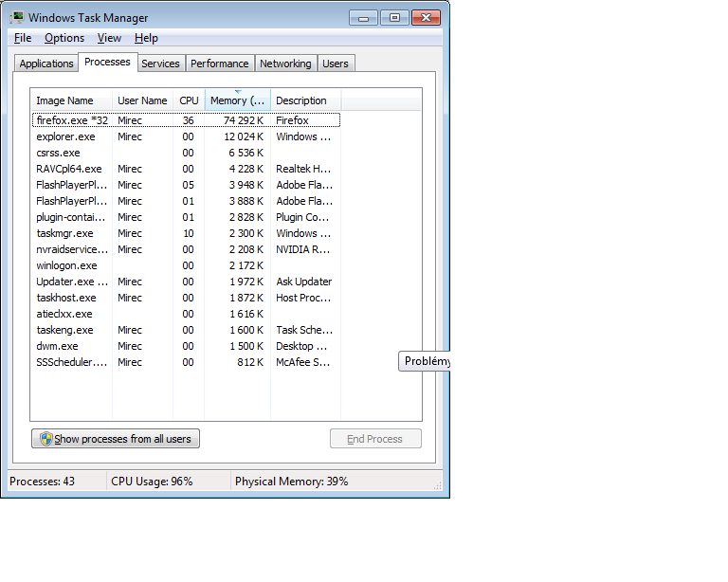The image size is (728, 582).
Task: Click the Plugin Co... description
Action: pyautogui.click(x=302, y=217)
